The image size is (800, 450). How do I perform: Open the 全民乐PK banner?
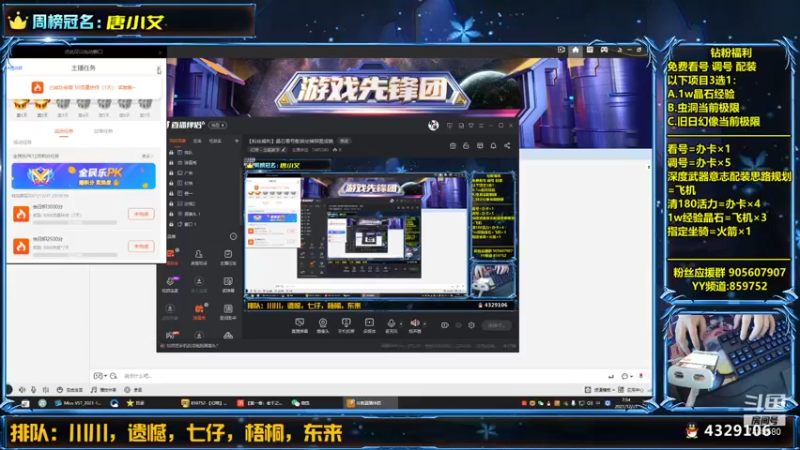click(84, 177)
